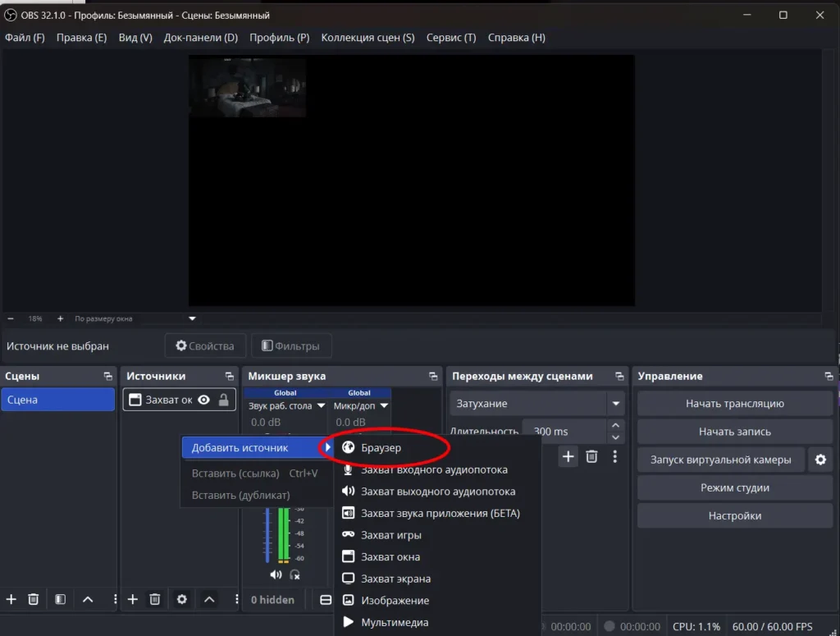840x636 pixels.
Task: Select Захват игры source option
Action: click(390, 535)
